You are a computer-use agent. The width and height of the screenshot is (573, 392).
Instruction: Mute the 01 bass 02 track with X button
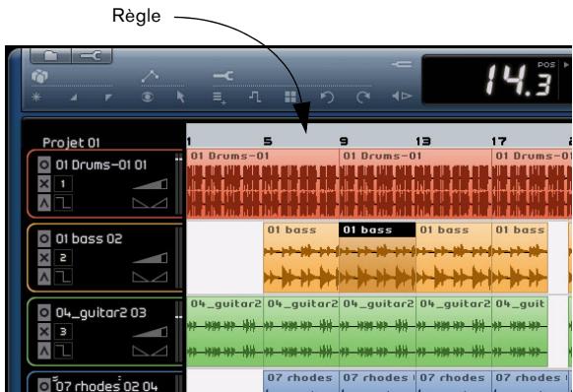point(44,257)
